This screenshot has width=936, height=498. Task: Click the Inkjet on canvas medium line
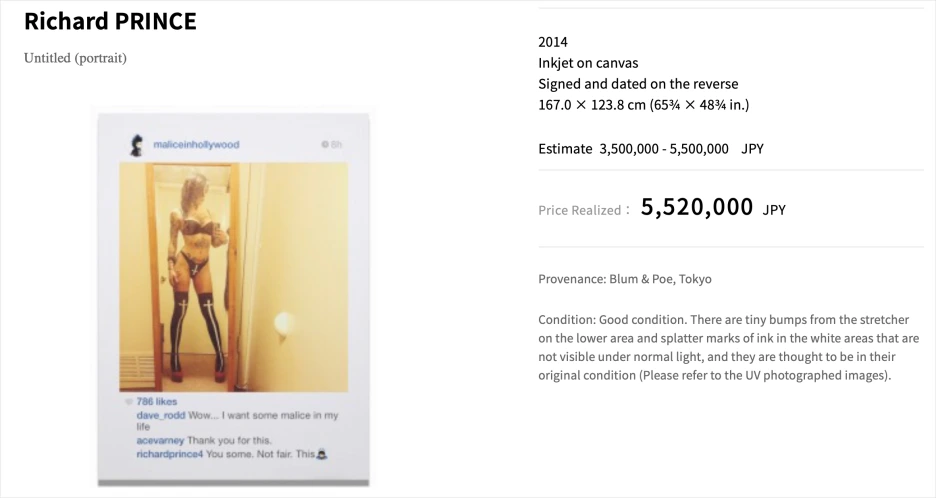pyautogui.click(x=588, y=63)
